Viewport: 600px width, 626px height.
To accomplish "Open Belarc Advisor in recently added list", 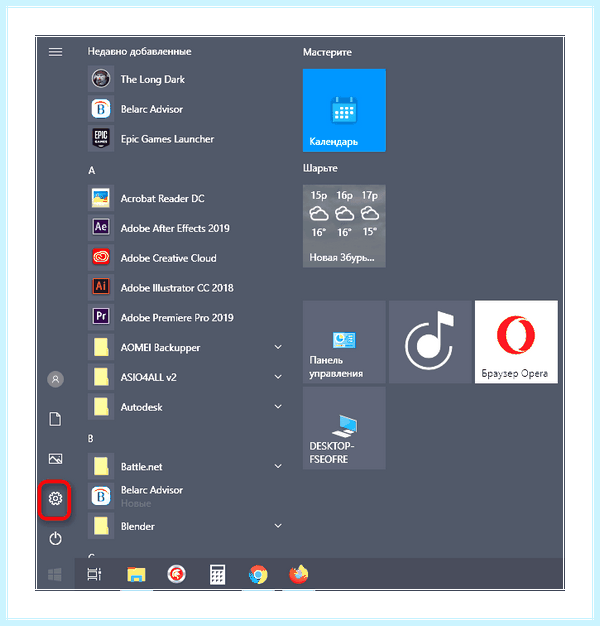I will tap(186, 109).
